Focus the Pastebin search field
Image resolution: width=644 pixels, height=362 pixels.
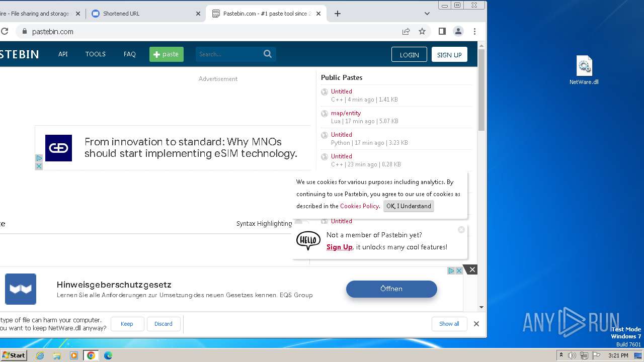tap(229, 54)
